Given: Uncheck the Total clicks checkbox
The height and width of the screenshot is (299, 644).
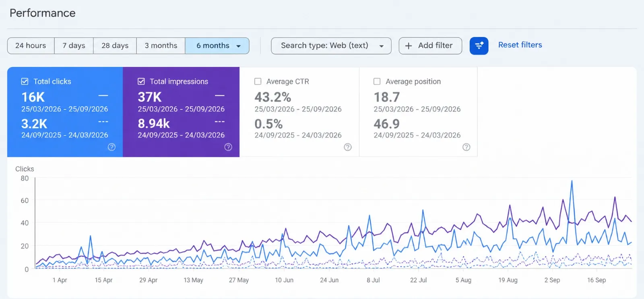Looking at the screenshot, I should [25, 82].
